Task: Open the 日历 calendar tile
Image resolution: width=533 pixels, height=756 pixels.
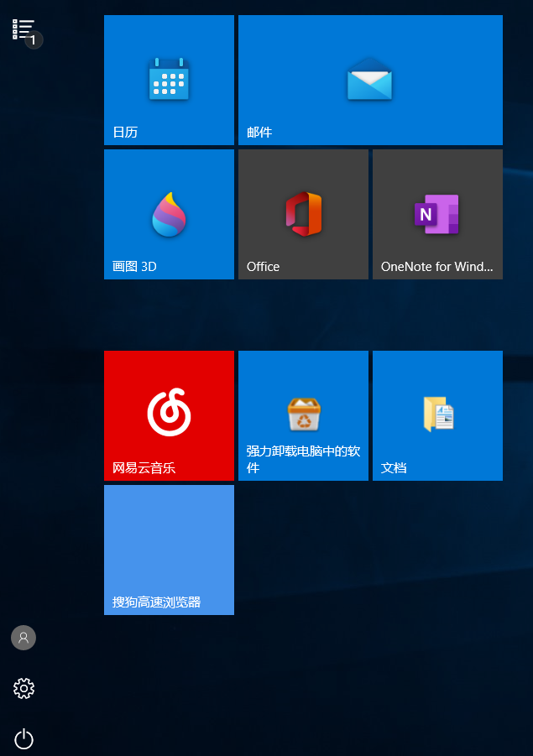Action: [x=169, y=80]
